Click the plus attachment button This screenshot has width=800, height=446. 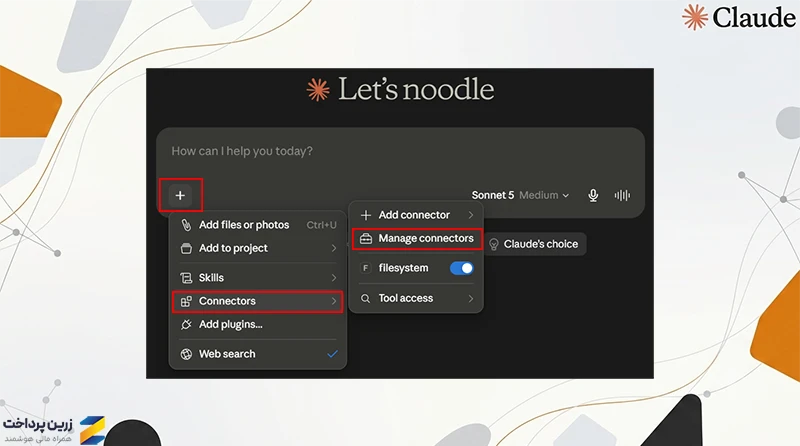coord(180,195)
